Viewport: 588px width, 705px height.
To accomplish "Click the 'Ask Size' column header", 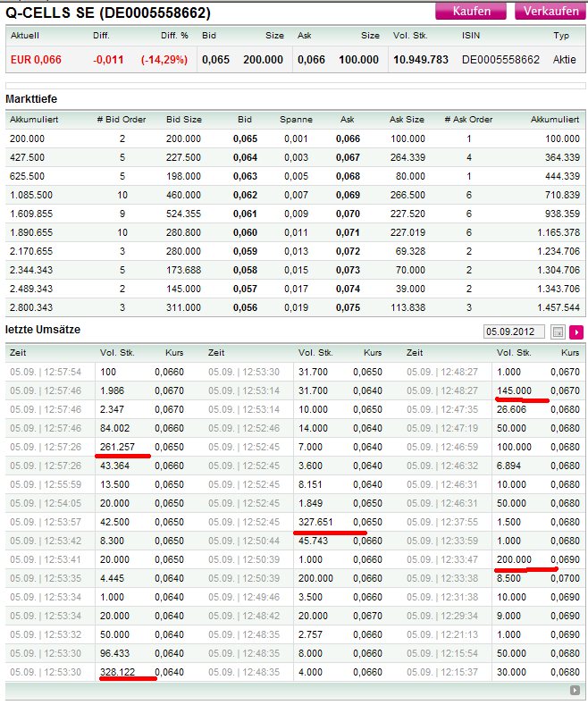I will (x=407, y=119).
